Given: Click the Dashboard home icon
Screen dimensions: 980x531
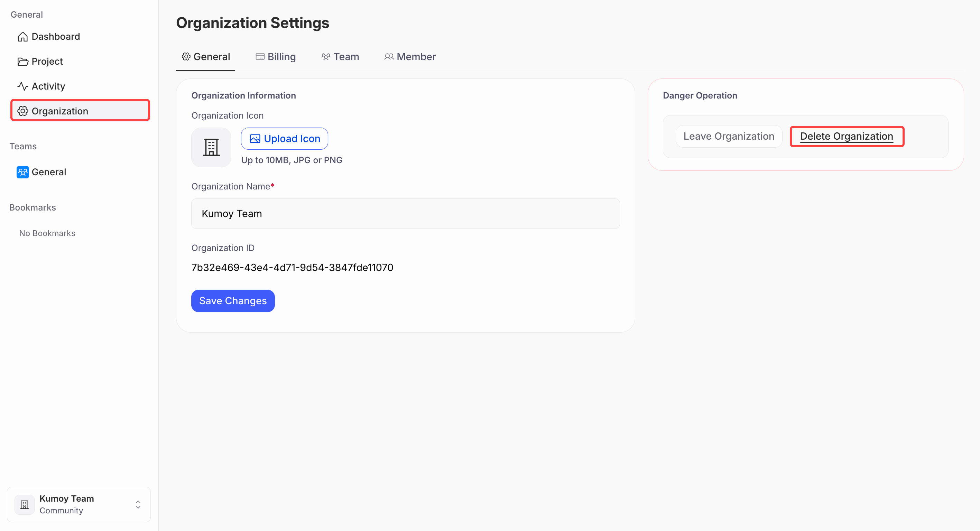Looking at the screenshot, I should coord(23,37).
